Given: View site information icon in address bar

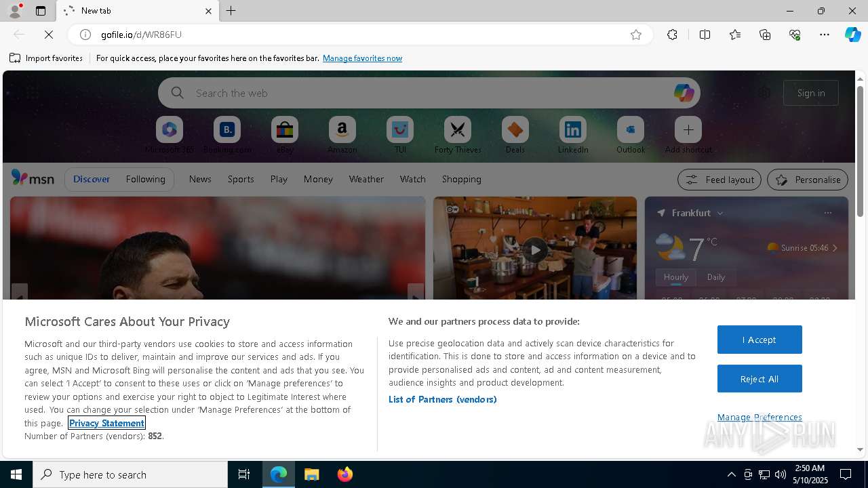Looking at the screenshot, I should point(85,35).
